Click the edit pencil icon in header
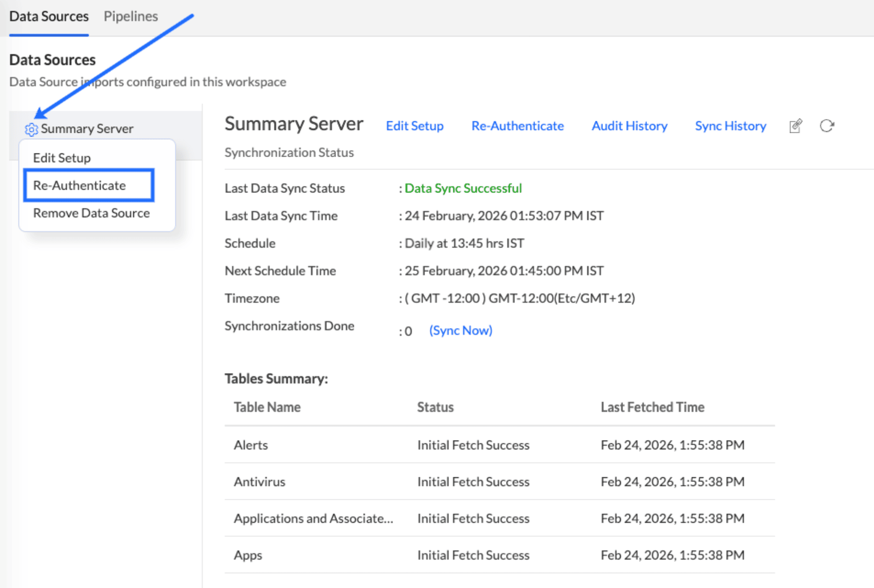This screenshot has height=588, width=874. (796, 126)
